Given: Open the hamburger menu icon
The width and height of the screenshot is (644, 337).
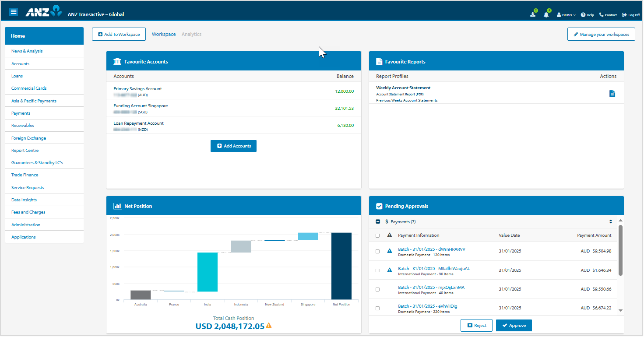Looking at the screenshot, I should pyautogui.click(x=14, y=12).
